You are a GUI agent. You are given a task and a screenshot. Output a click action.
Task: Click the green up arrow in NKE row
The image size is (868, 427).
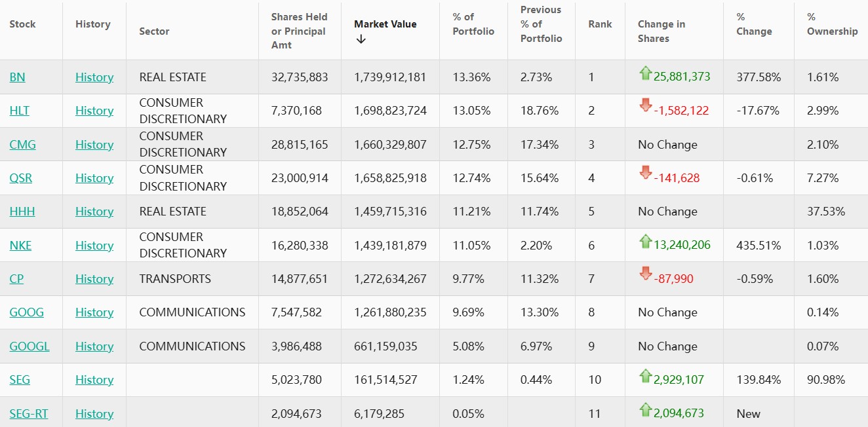point(646,242)
